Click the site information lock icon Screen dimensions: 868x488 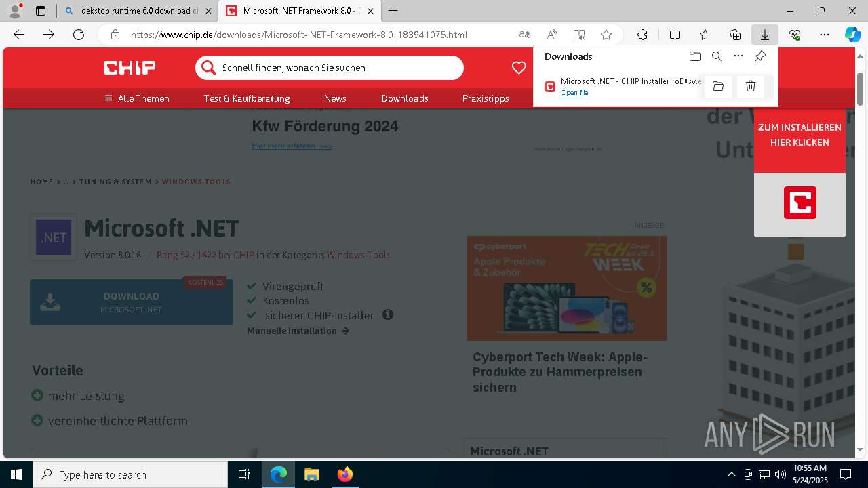click(115, 35)
